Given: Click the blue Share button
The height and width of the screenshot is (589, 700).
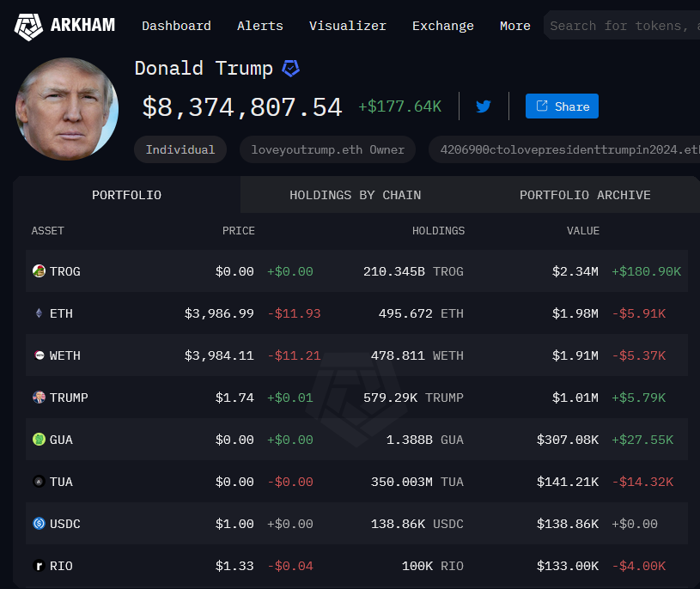Looking at the screenshot, I should [x=562, y=106].
